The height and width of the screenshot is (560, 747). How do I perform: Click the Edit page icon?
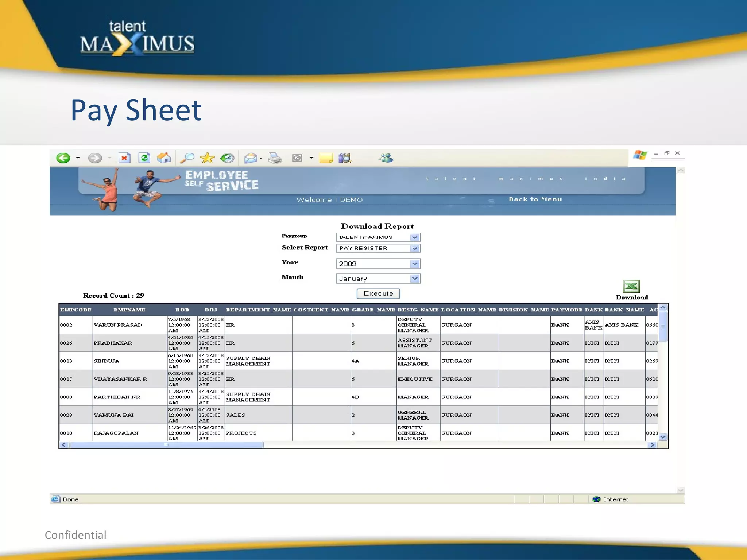297,158
